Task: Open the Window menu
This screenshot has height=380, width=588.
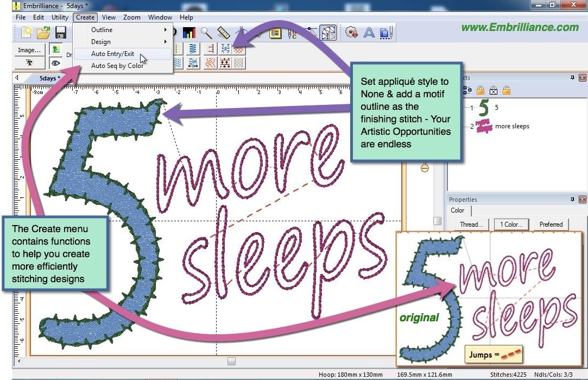Action: point(160,17)
